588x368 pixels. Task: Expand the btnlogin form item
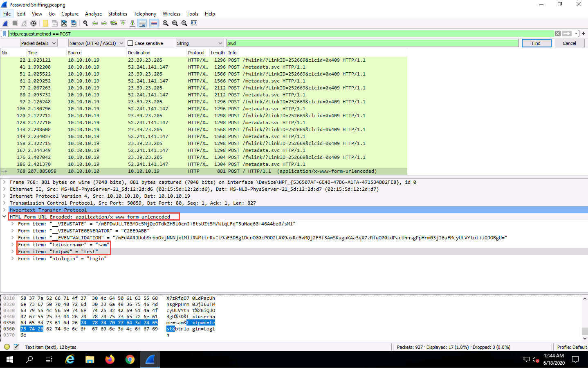[12, 259]
